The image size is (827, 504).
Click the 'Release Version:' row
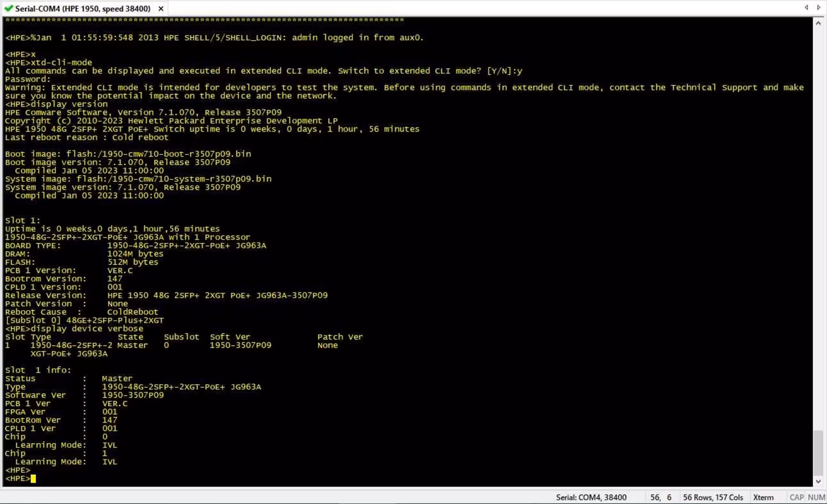(166, 295)
